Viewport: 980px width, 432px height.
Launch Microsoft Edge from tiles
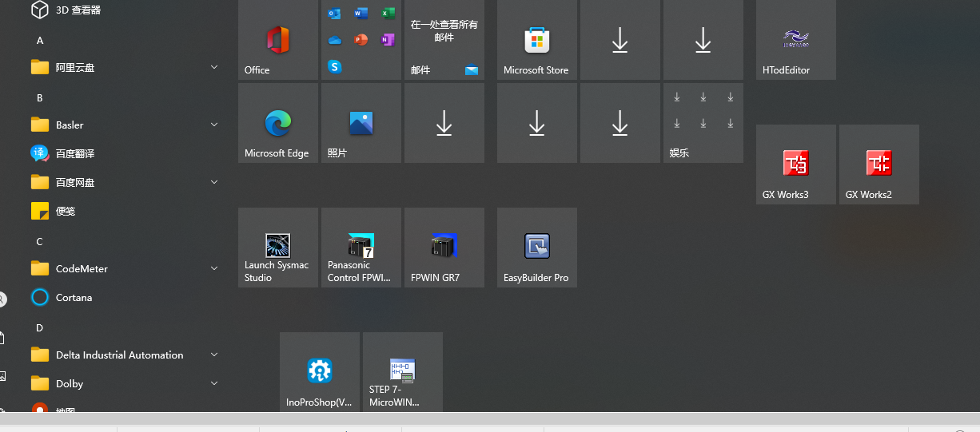click(277, 123)
